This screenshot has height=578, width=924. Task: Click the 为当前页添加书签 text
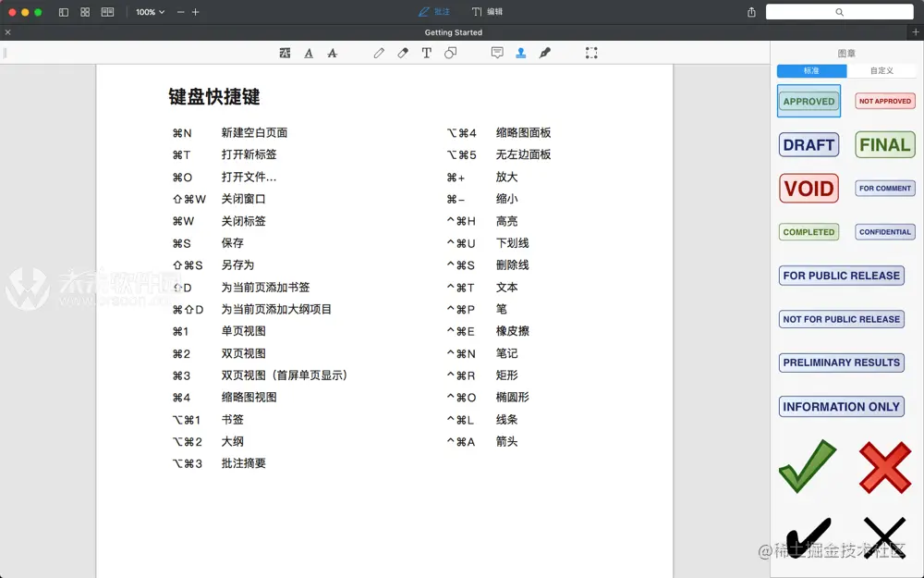[x=265, y=288]
